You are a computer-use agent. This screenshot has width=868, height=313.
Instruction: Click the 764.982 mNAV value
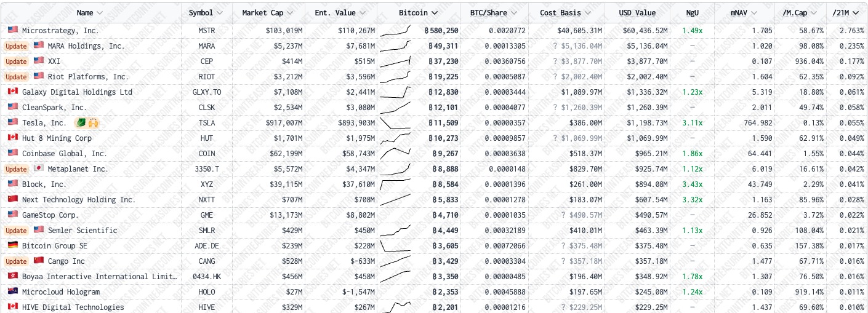[x=757, y=122]
